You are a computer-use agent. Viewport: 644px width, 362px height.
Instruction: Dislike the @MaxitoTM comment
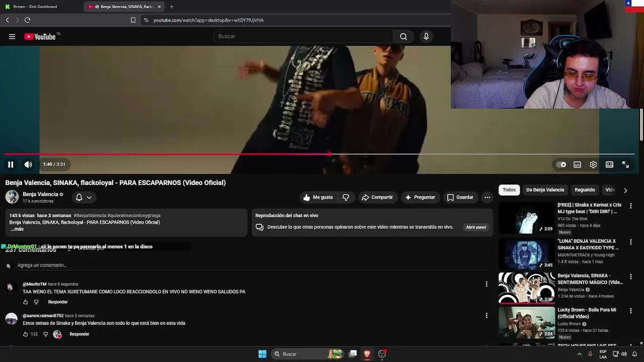(x=36, y=302)
